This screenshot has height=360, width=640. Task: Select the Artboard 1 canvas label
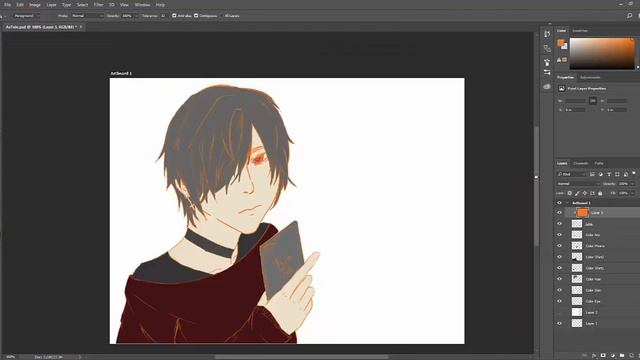pos(121,73)
